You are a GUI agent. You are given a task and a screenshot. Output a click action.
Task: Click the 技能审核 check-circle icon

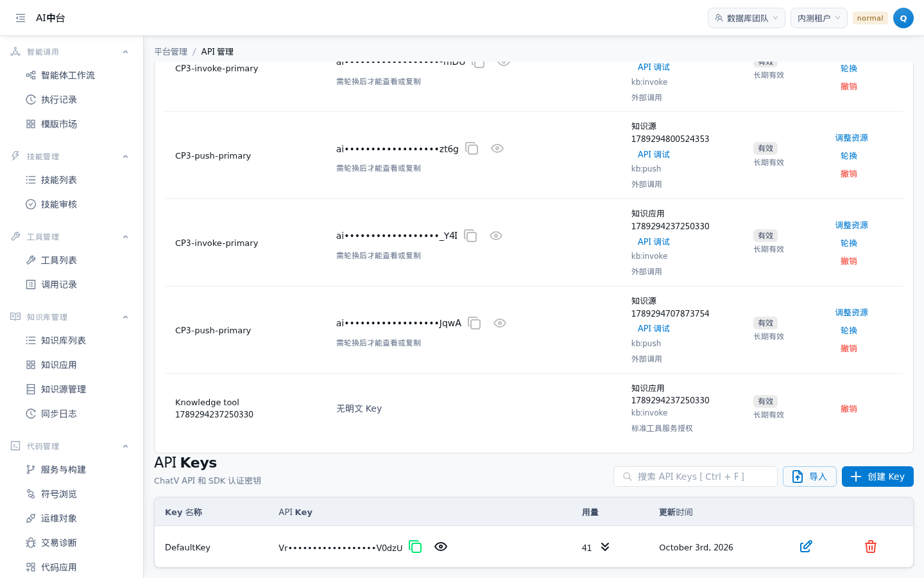[x=31, y=204]
